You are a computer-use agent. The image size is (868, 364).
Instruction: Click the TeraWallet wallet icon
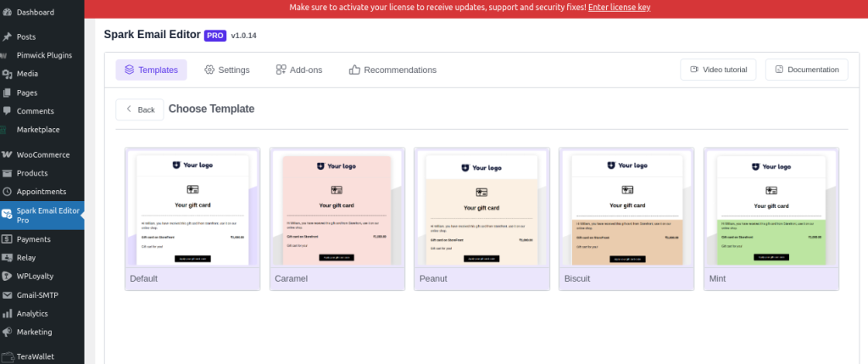[x=7, y=356]
